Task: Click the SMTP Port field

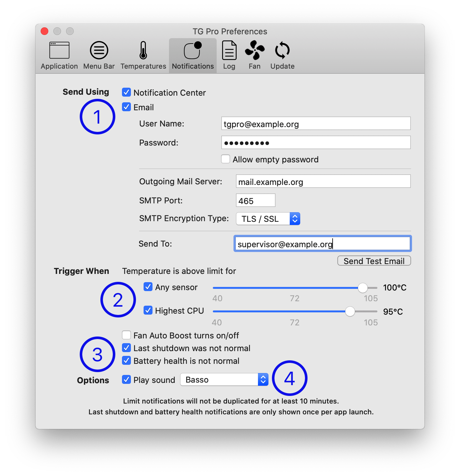Action: point(255,200)
